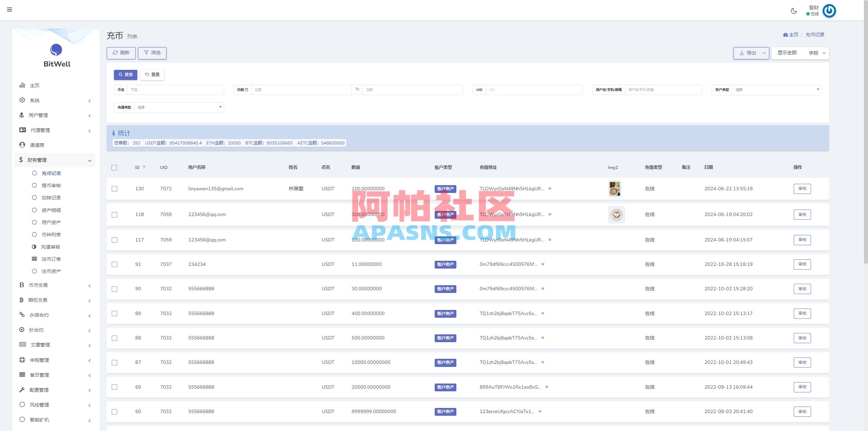This screenshot has width=868, height=431.
Task: Click the 审核 button on row 118
Action: (x=802, y=214)
